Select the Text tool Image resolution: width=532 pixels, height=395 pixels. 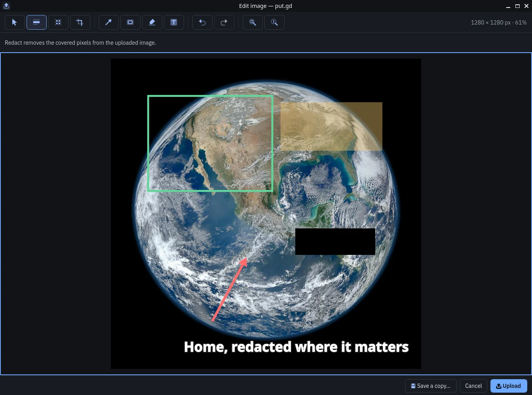pos(174,23)
